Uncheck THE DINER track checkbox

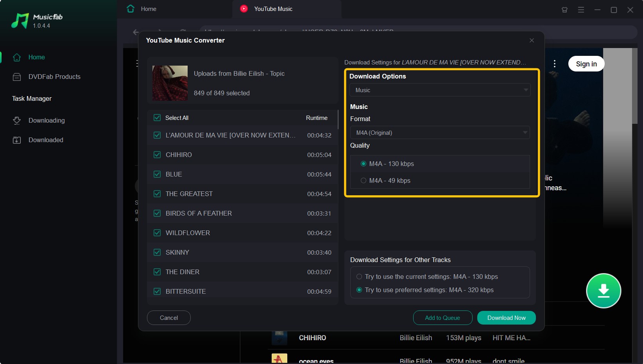(157, 272)
